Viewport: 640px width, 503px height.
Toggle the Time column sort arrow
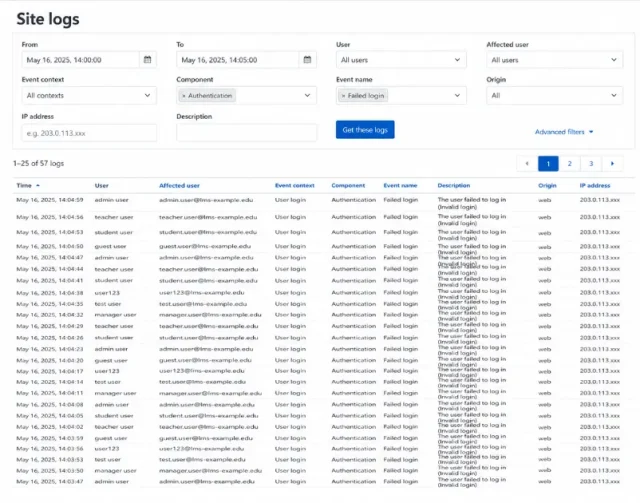click(38, 185)
